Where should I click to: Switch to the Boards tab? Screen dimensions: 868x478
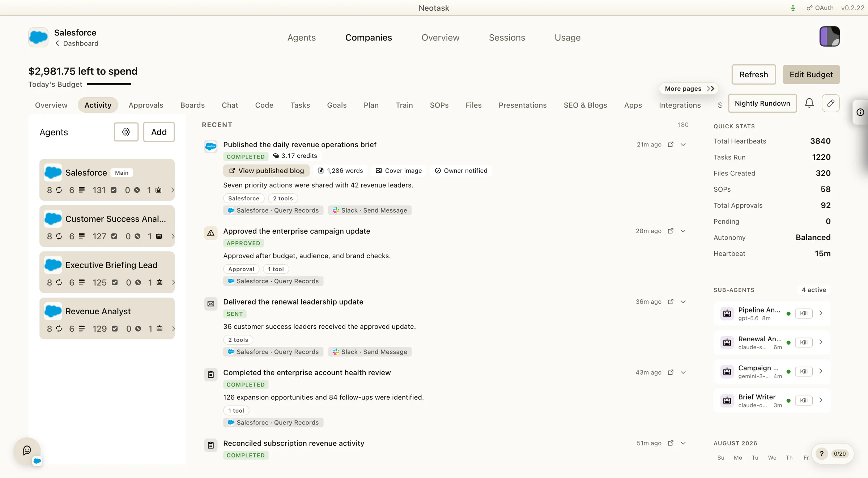(x=192, y=105)
